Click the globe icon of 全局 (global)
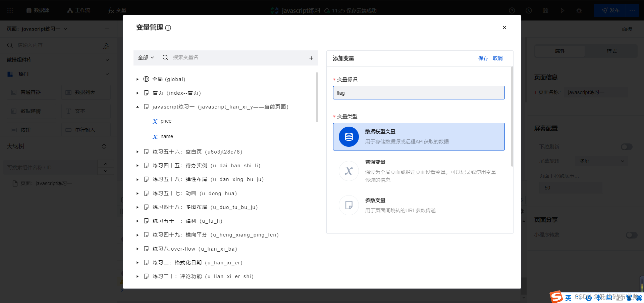644x303 pixels. pyautogui.click(x=146, y=79)
